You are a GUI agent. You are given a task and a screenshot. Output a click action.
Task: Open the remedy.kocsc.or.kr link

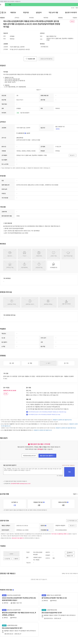20,483
